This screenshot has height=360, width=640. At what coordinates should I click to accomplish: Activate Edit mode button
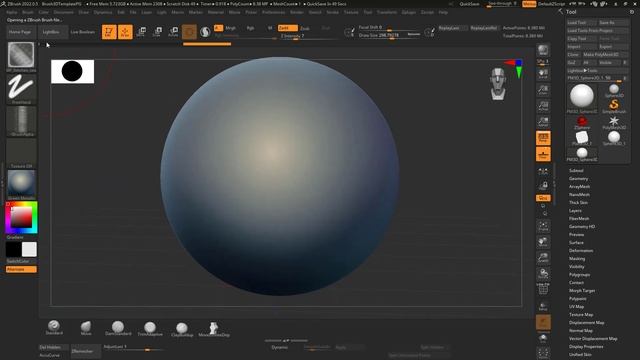(109, 32)
